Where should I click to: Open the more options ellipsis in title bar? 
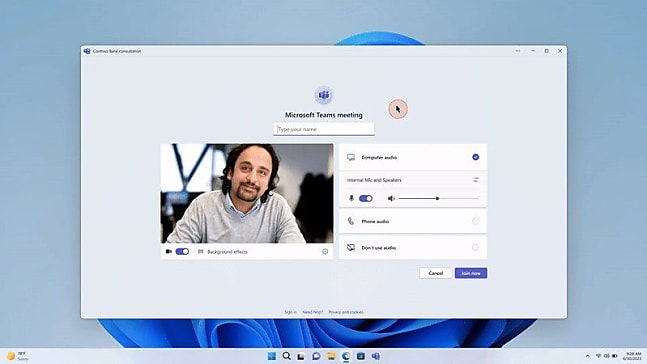coord(518,51)
